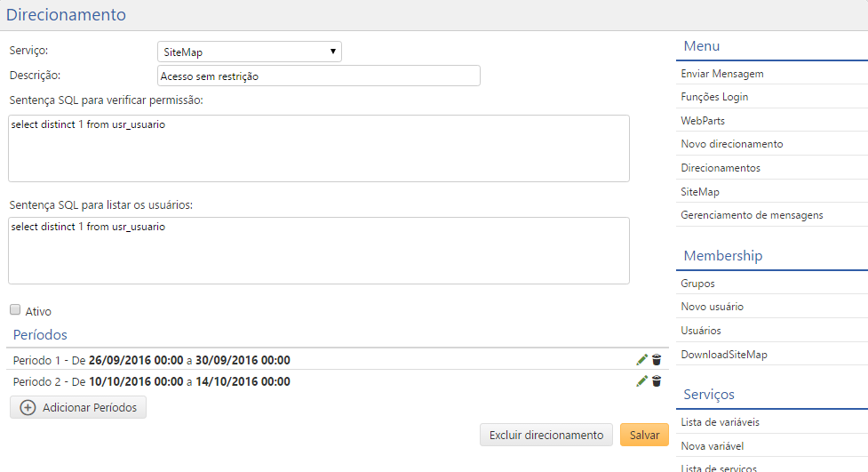Open DownloadSiteMap link

(x=724, y=355)
